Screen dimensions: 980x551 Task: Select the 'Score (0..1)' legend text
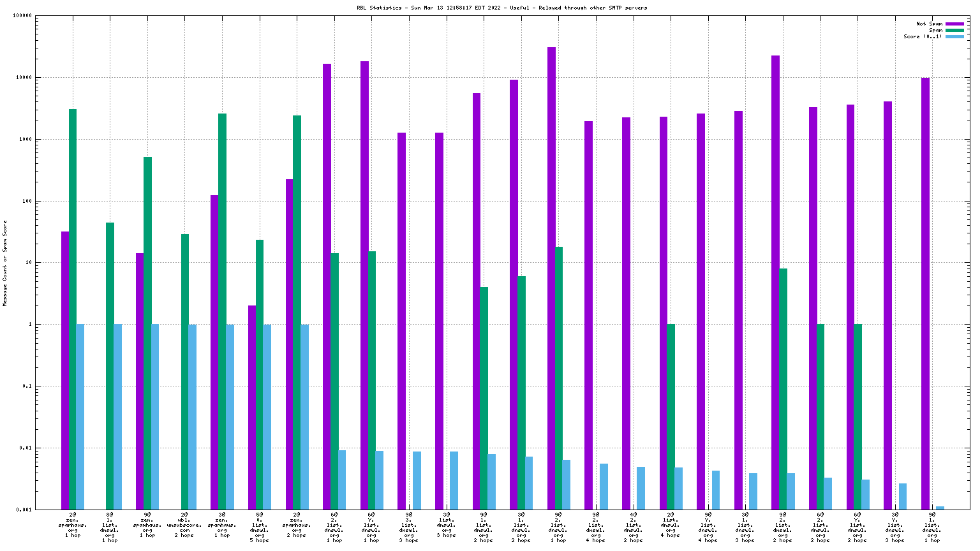click(x=922, y=37)
